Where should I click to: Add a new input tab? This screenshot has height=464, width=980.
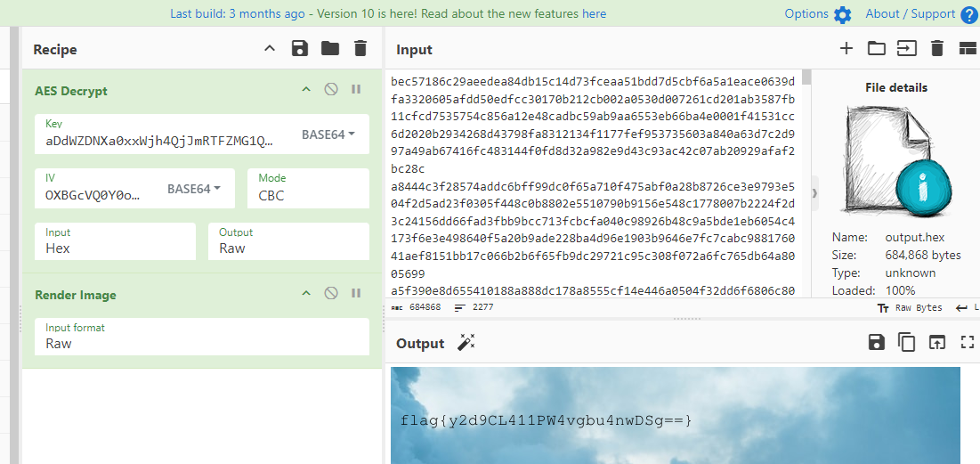[846, 49]
